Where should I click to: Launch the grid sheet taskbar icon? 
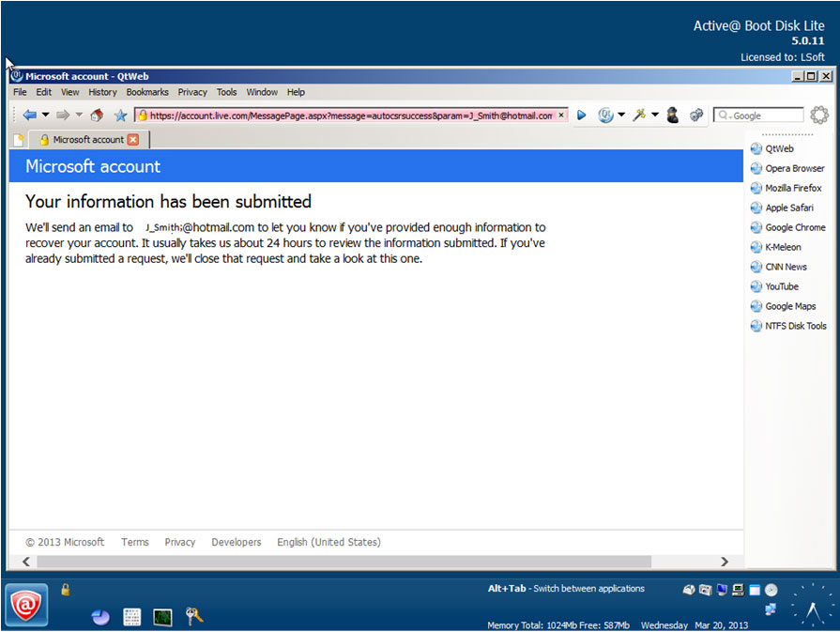coord(131,617)
